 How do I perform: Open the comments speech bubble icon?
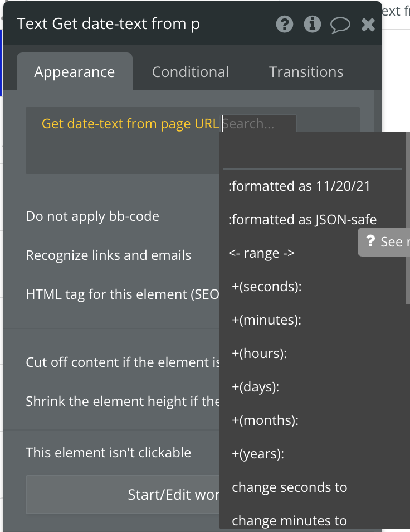click(x=340, y=25)
